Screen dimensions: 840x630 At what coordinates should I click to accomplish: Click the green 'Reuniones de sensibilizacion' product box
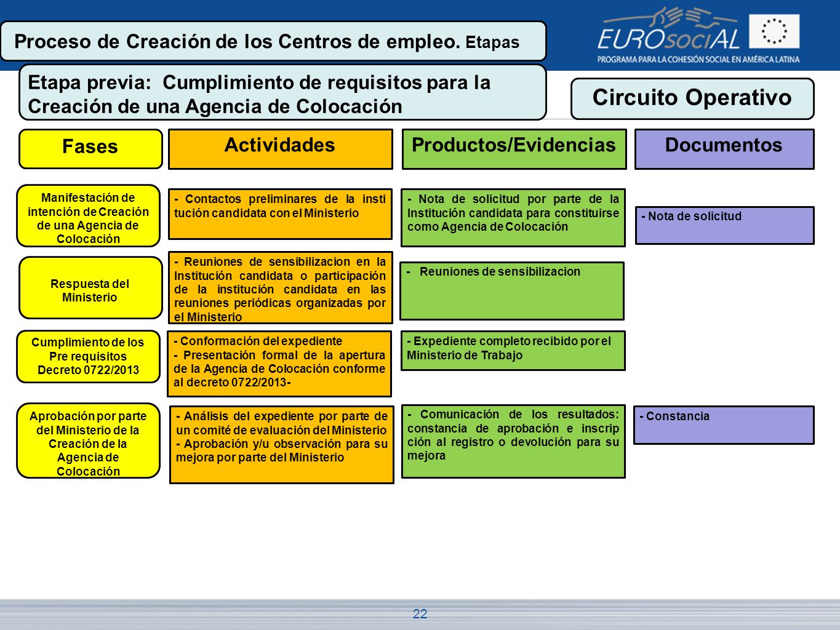(x=512, y=291)
